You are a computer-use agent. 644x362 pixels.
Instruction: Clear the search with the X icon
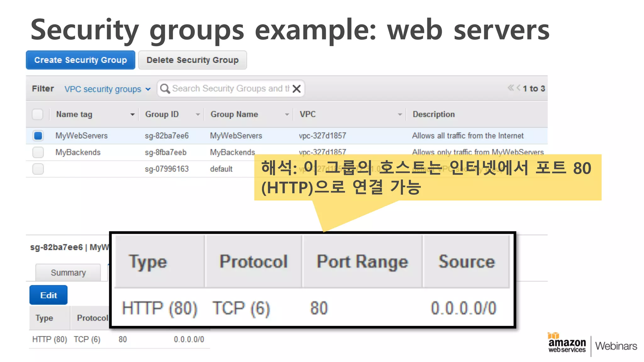point(297,89)
